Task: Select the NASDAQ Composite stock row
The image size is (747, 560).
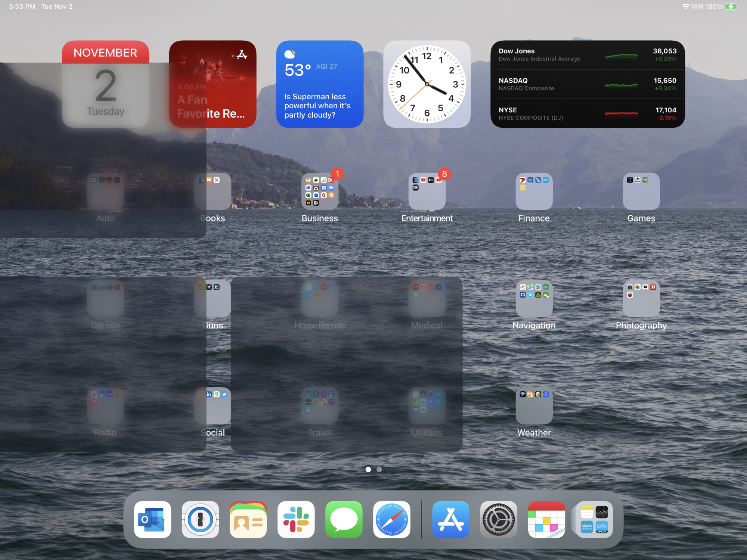Action: [x=588, y=84]
